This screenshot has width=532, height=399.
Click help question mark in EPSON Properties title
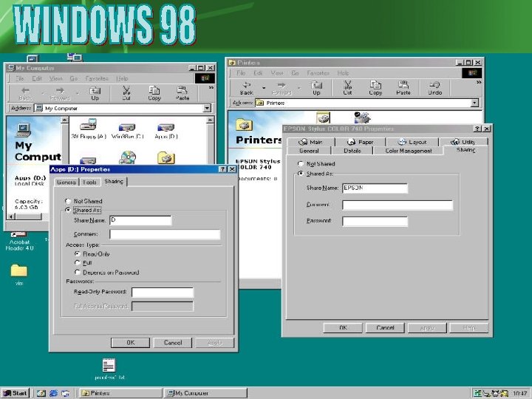(x=477, y=129)
